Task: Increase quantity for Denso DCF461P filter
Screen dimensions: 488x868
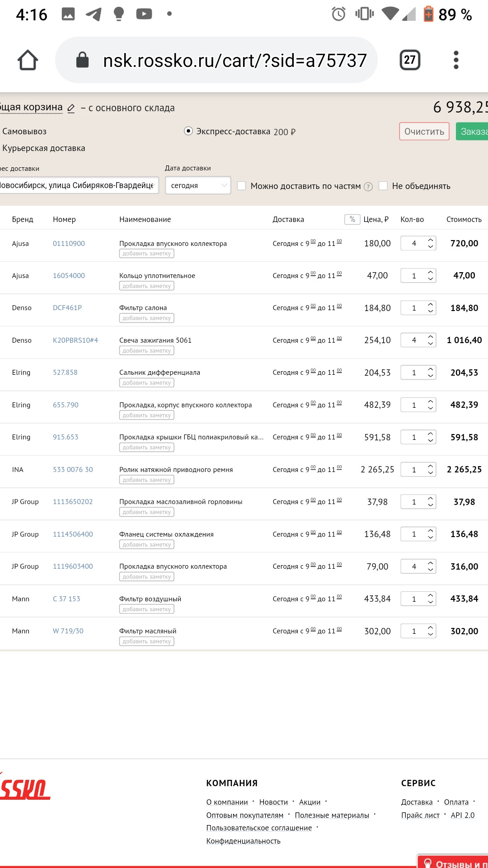Action: [x=431, y=304]
